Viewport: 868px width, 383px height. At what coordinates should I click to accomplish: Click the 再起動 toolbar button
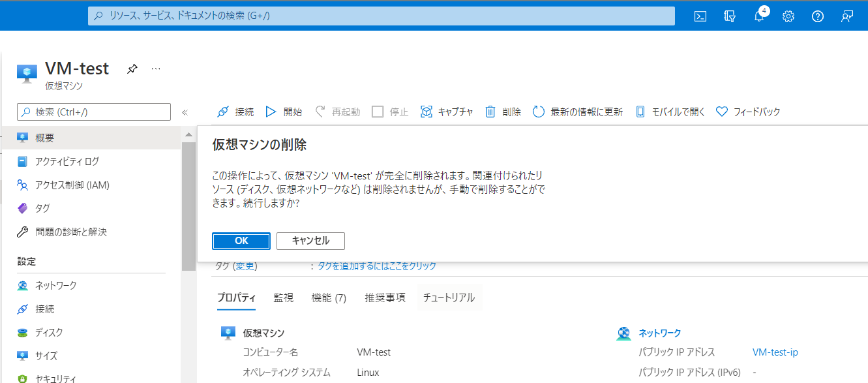click(337, 112)
